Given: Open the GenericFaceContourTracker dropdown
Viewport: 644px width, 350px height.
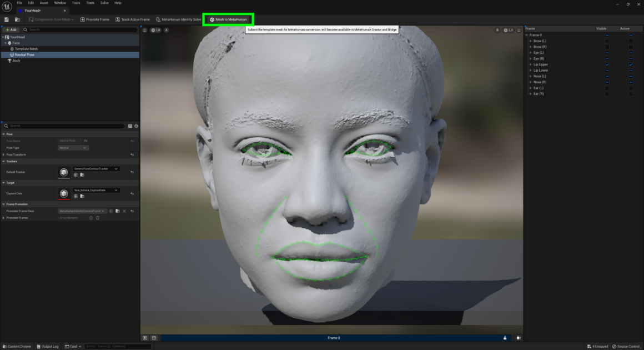Looking at the screenshot, I should click(x=96, y=169).
